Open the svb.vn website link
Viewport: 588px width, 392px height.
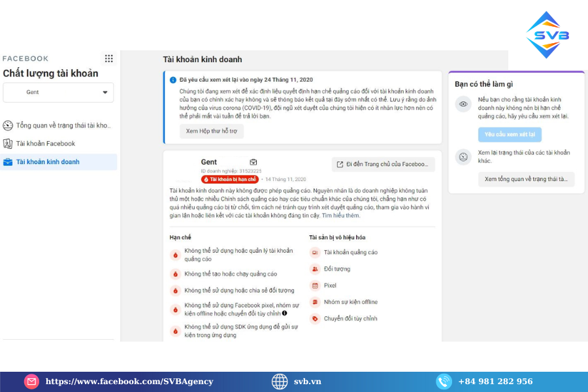click(307, 382)
